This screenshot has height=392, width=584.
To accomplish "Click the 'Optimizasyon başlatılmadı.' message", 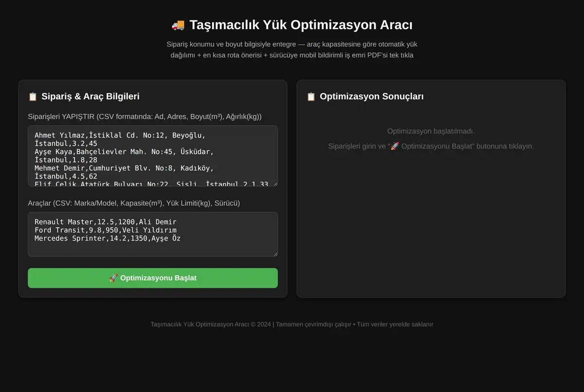I will 431,131.
